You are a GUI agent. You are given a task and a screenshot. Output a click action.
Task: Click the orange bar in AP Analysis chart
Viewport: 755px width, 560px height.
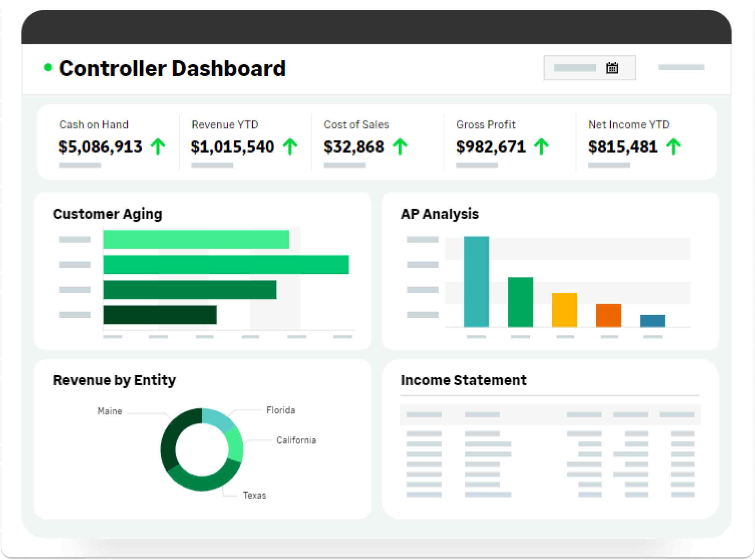[608, 315]
